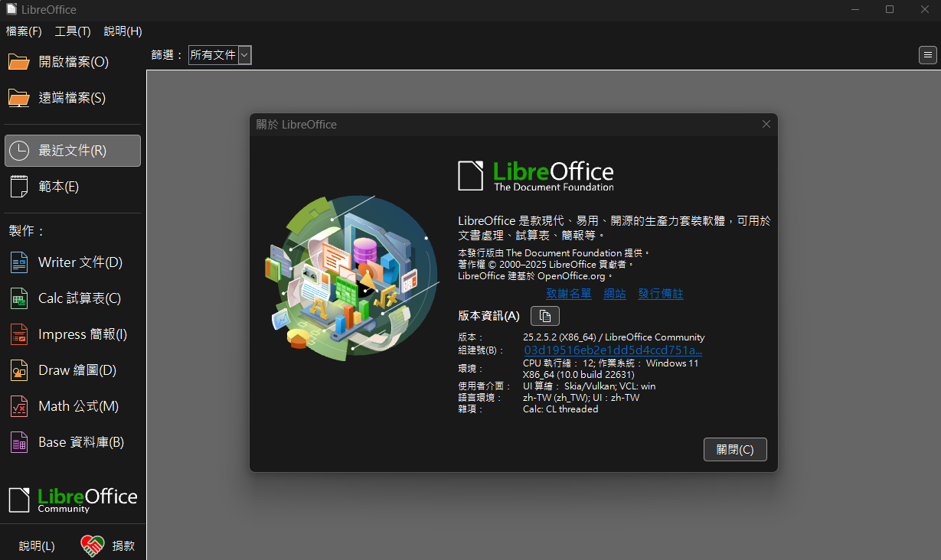The height and width of the screenshot is (560, 941).
Task: Open the build ID 03d19516eb2e1dd5d4ccd751a link
Action: [613, 350]
